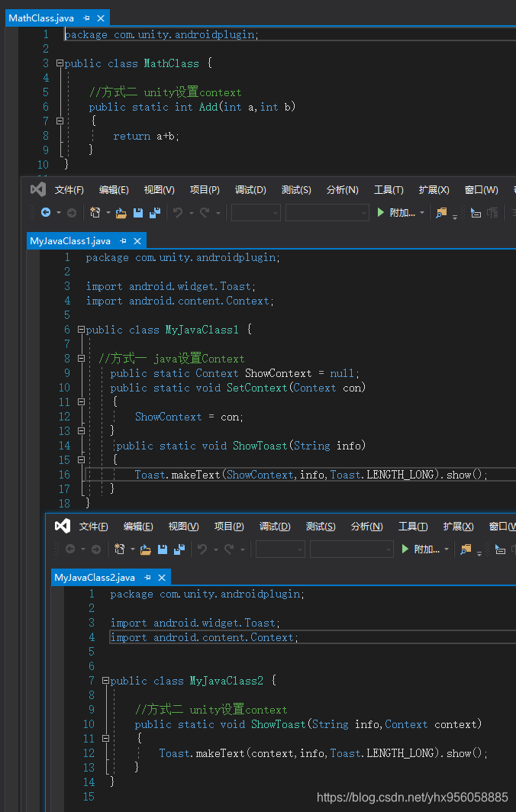Open New Project dropdown arrow in MyJavaClass1 window

pyautogui.click(x=108, y=213)
